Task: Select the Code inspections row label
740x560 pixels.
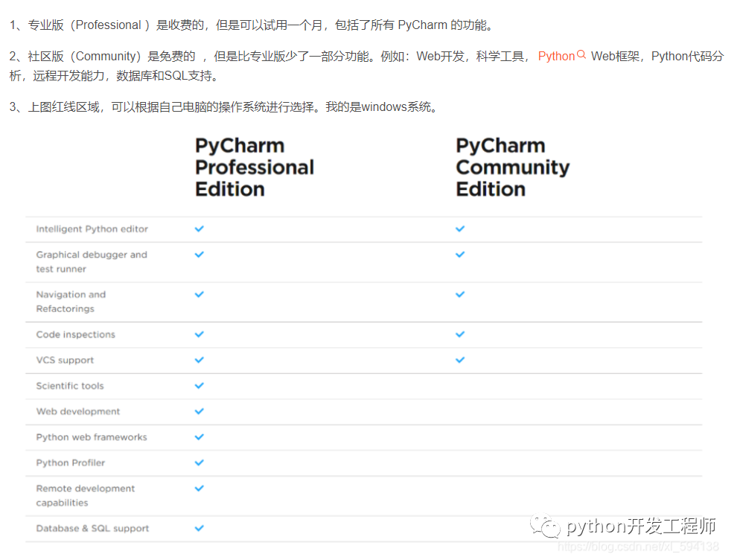Action: tap(75, 334)
